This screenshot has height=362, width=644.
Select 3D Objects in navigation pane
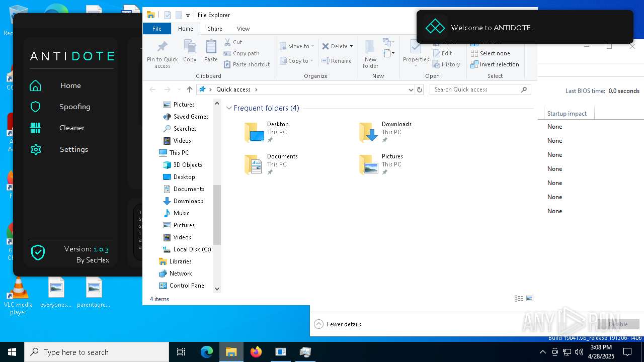[183, 165]
